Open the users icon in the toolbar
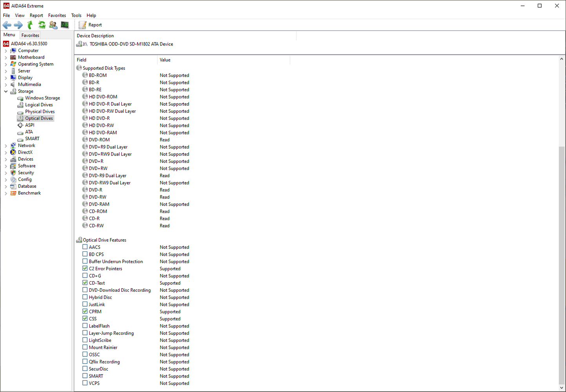 coord(53,25)
